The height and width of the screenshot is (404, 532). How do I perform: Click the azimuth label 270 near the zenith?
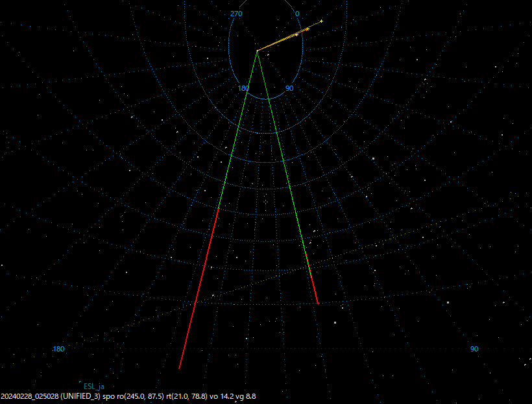(236, 14)
